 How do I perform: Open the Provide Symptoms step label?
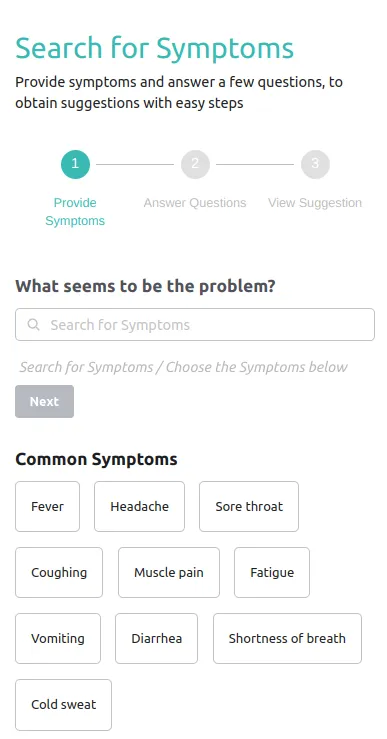click(x=75, y=212)
